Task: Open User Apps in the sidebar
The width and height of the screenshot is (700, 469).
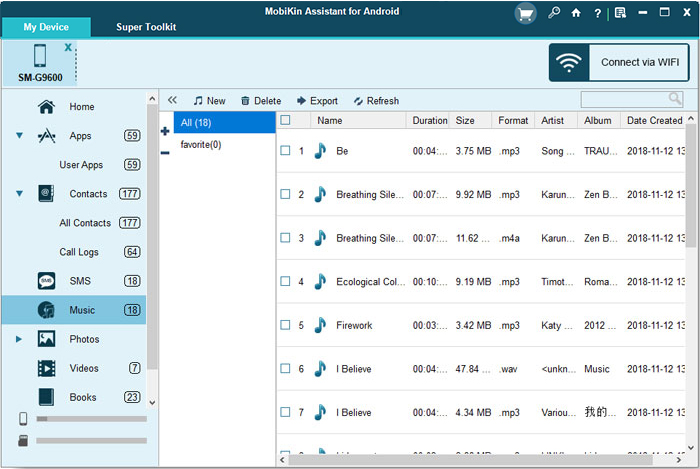Action: tap(81, 165)
